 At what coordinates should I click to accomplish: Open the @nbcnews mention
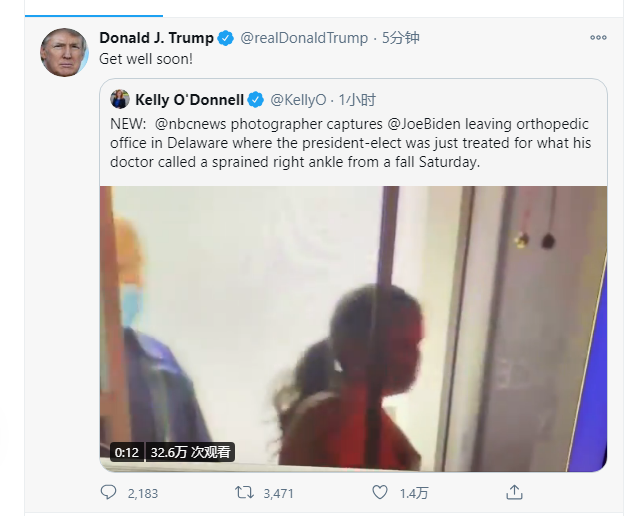pyautogui.click(x=190, y=124)
